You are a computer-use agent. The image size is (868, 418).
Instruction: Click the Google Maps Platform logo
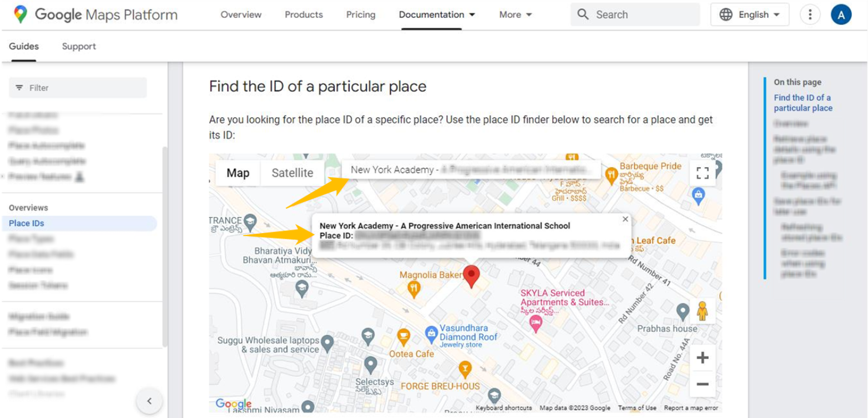pyautogui.click(x=95, y=14)
